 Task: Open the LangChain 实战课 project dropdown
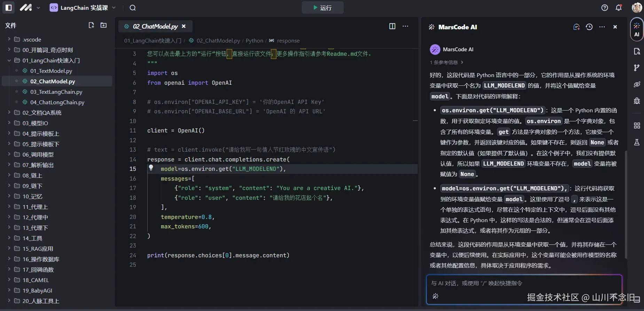coord(83,7)
